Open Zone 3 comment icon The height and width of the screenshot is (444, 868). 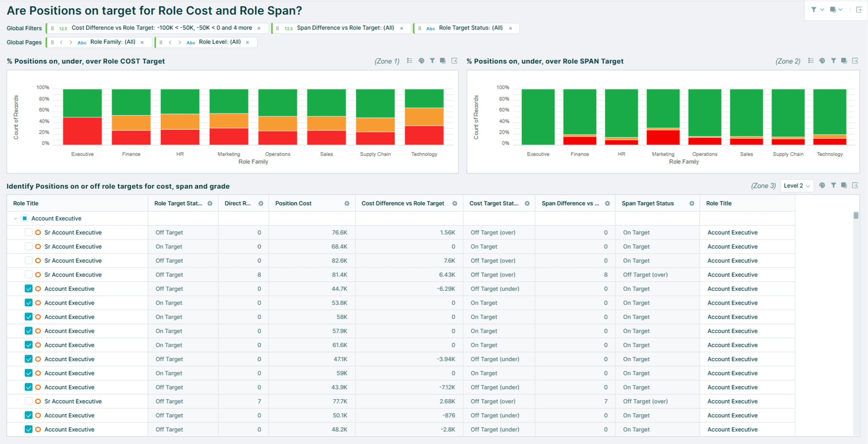click(x=844, y=185)
